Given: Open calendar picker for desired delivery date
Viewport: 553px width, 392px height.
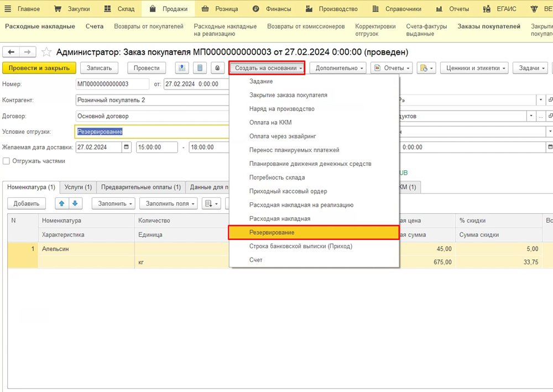Looking at the screenshot, I should [x=127, y=148].
